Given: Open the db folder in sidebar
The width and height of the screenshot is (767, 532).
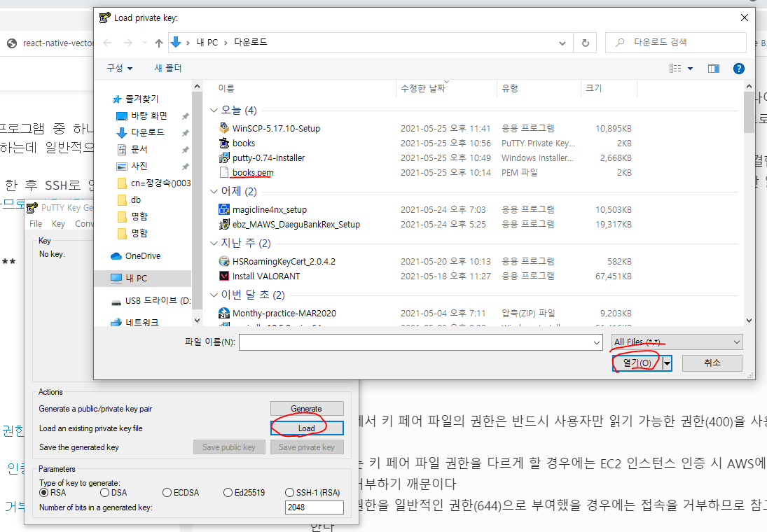Looking at the screenshot, I should [x=135, y=199].
